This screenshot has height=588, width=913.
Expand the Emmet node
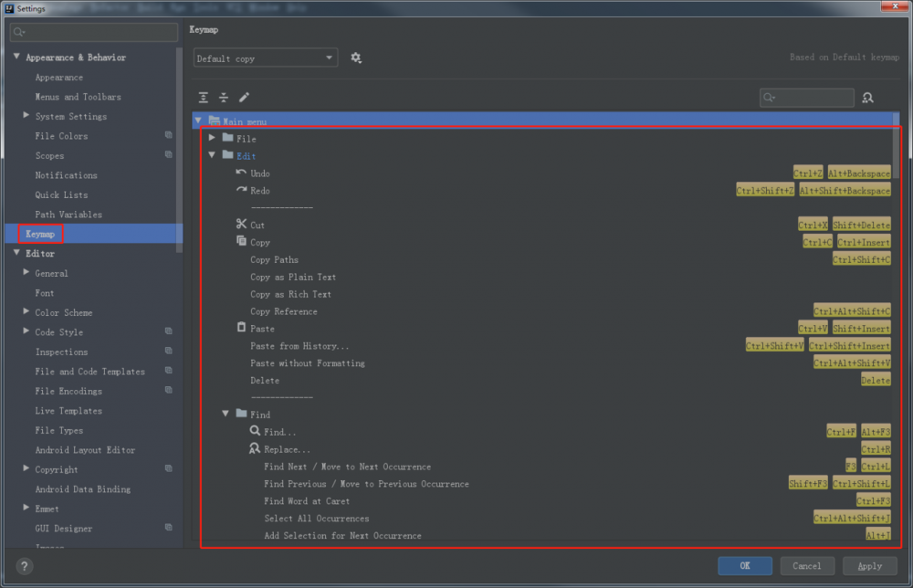click(26, 508)
